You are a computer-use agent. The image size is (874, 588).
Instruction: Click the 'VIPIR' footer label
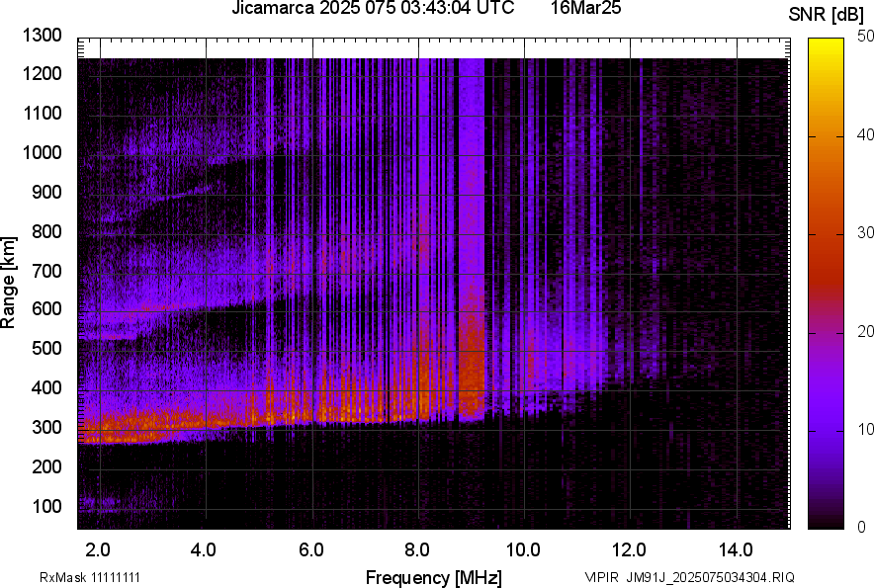[x=601, y=577]
